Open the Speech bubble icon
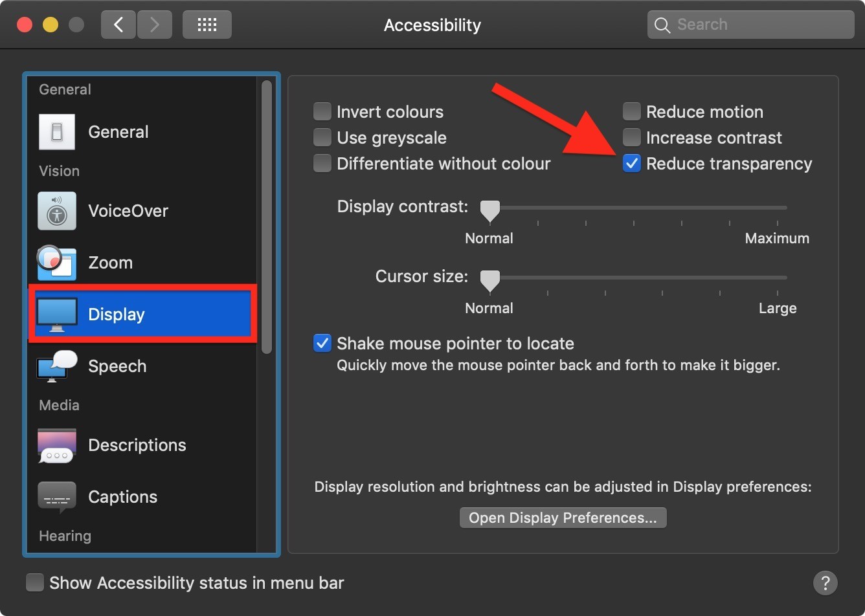Image resolution: width=865 pixels, height=616 pixels. coord(57,366)
